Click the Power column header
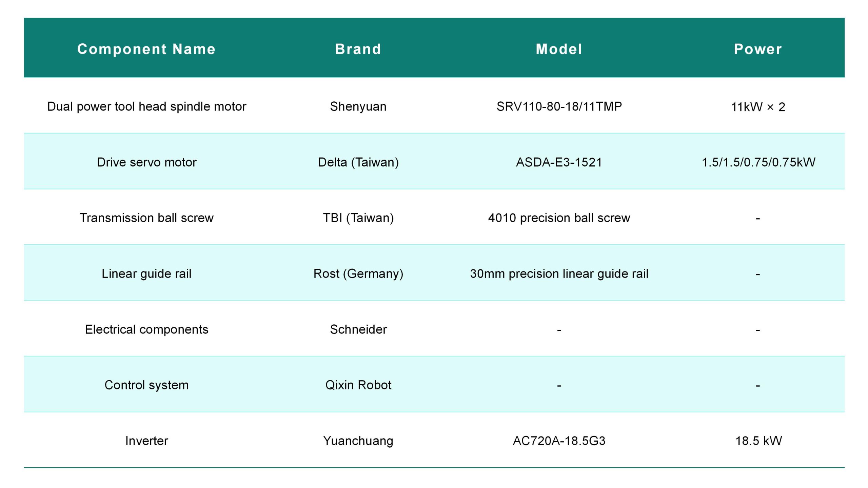 758,49
